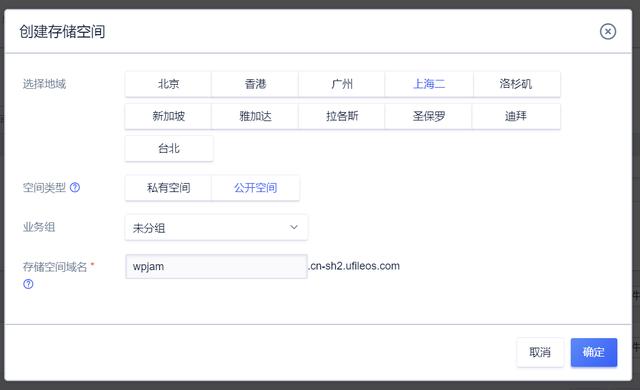Click the 存储空间域名 label
Viewport: 640px width, 390px height.
click(x=55, y=267)
